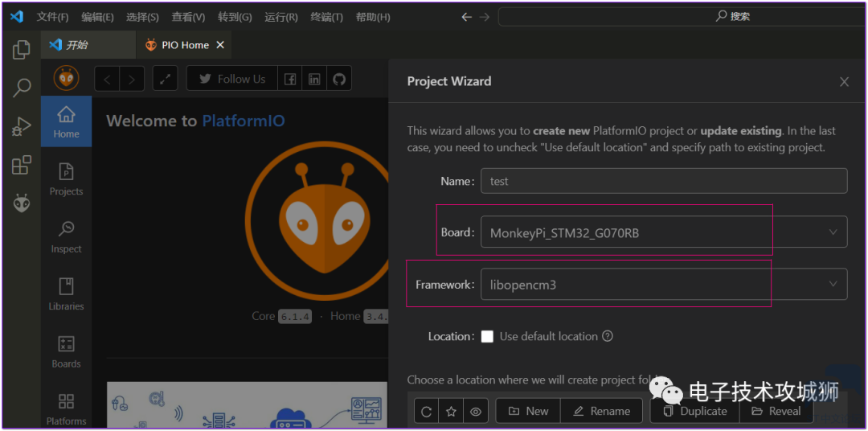The width and height of the screenshot is (868, 431).
Task: Click the VS Code logo in title bar
Action: [x=17, y=17]
